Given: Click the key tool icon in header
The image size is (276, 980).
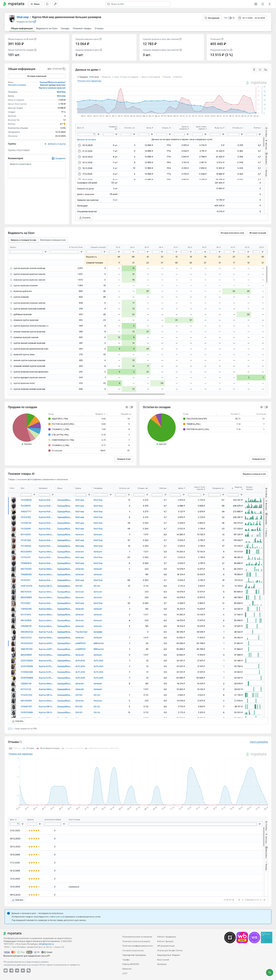Looking at the screenshot, I should [55, 4].
